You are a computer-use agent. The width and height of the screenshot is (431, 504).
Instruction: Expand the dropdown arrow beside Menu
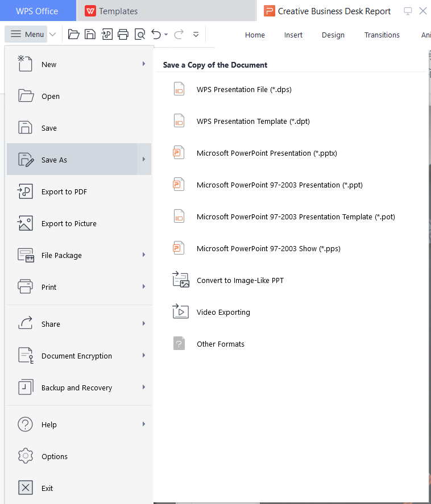pyautogui.click(x=53, y=35)
